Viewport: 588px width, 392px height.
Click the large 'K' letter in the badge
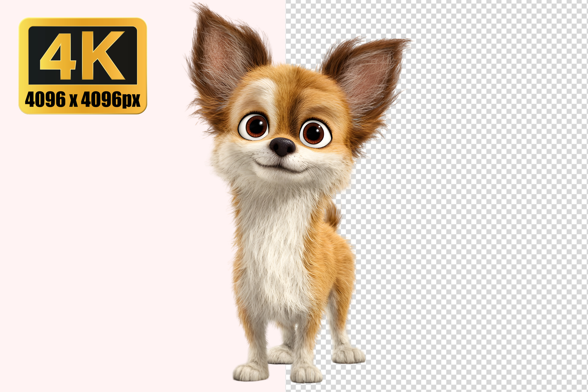(x=104, y=55)
